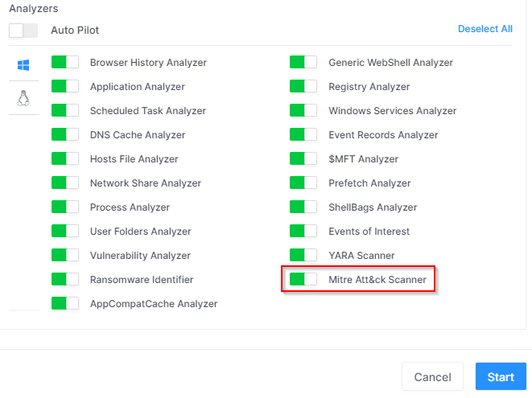Turn off Vulnerability Analyzer toggle

click(65, 255)
